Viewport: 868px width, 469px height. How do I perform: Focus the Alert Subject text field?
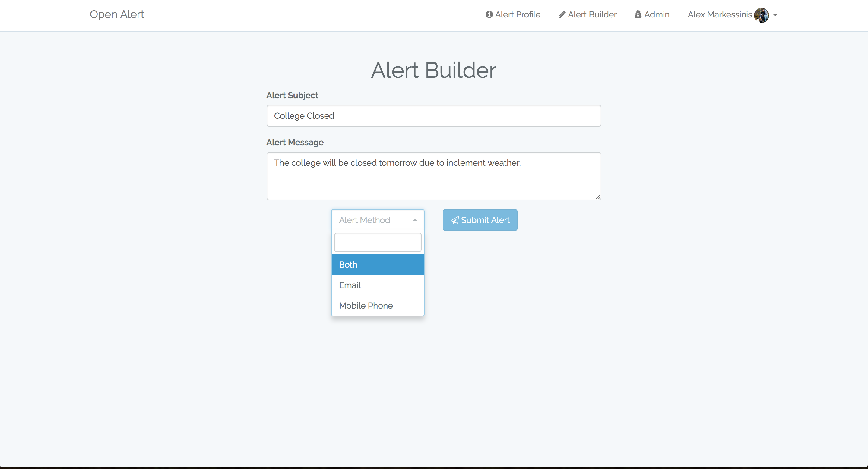point(433,116)
